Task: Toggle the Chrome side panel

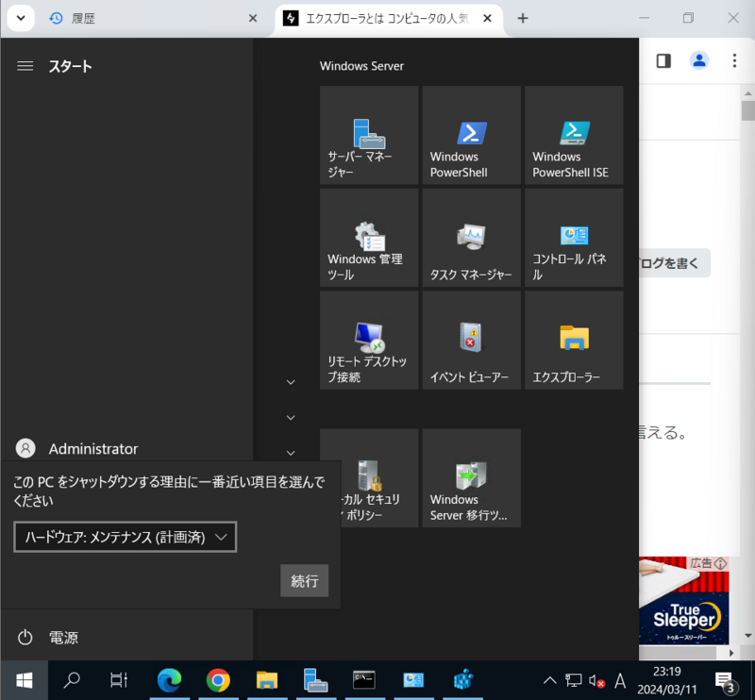Action: pyautogui.click(x=663, y=60)
